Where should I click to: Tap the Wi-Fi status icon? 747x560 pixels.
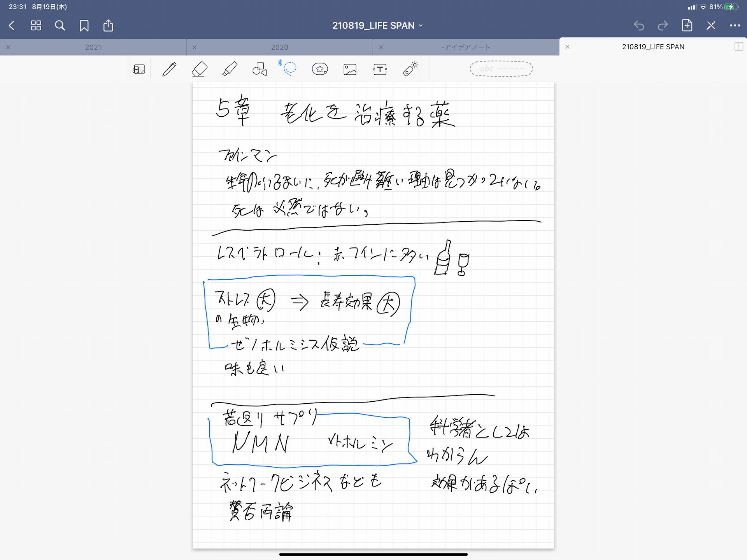tap(703, 7)
